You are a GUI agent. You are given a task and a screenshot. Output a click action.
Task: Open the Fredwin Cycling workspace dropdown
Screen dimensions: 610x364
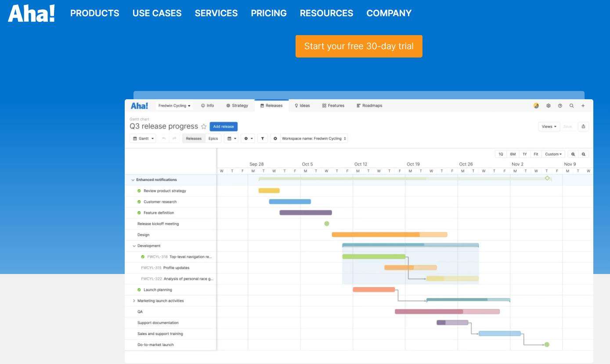pyautogui.click(x=174, y=106)
